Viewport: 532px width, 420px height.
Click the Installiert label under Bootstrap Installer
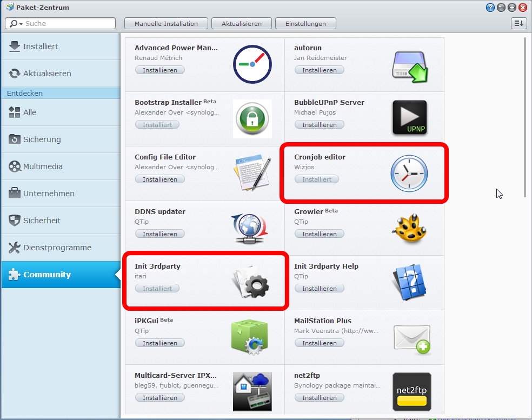click(x=157, y=124)
